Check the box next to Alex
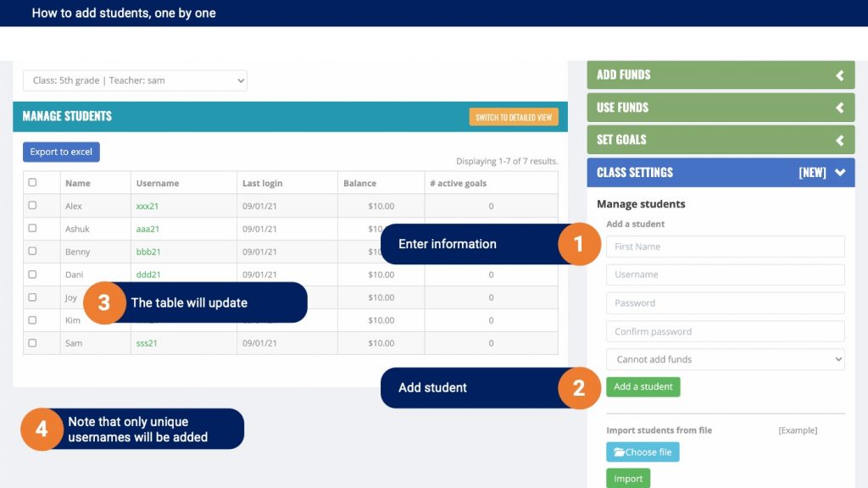Screen dimensions: 868x488 tap(33, 205)
